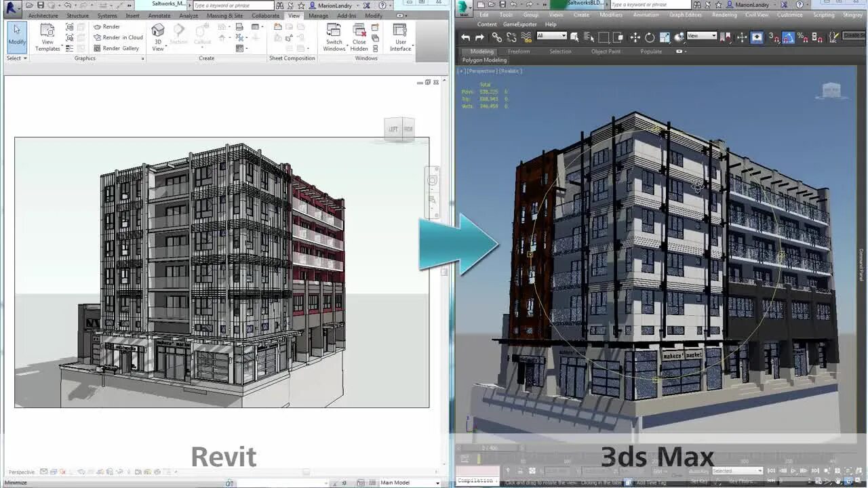The height and width of the screenshot is (488, 868).
Task: Click the Undo arrow in 3ds Max toolbar
Action: click(x=465, y=37)
